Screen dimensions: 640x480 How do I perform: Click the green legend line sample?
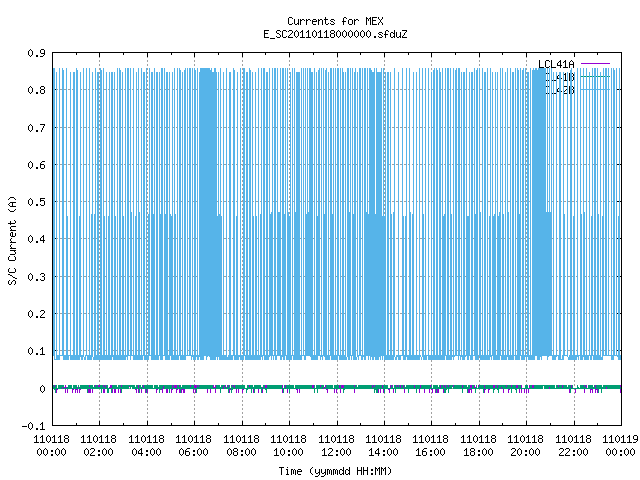click(x=595, y=76)
